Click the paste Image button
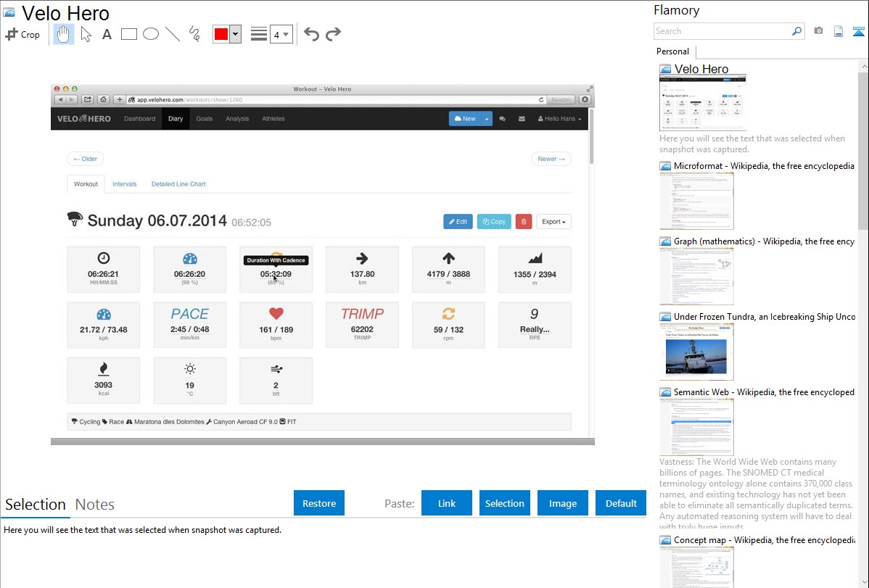Screen dimensions: 869x588 [563, 503]
